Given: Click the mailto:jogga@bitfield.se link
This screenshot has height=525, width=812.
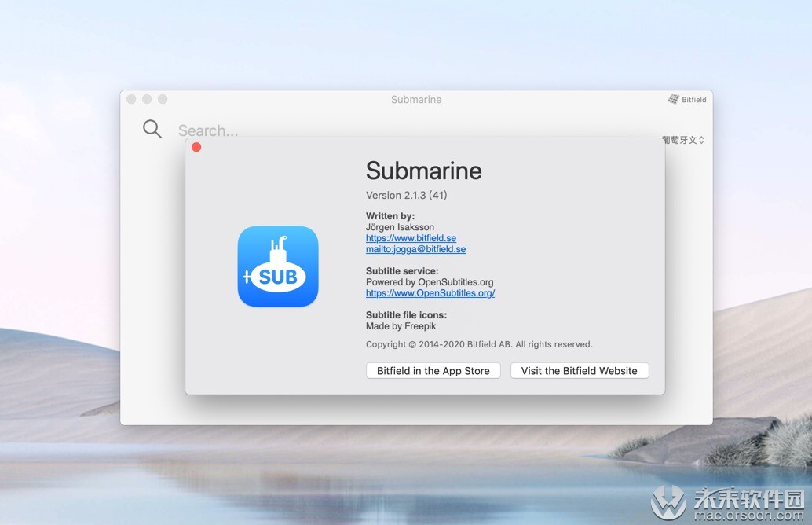Looking at the screenshot, I should click(x=416, y=249).
